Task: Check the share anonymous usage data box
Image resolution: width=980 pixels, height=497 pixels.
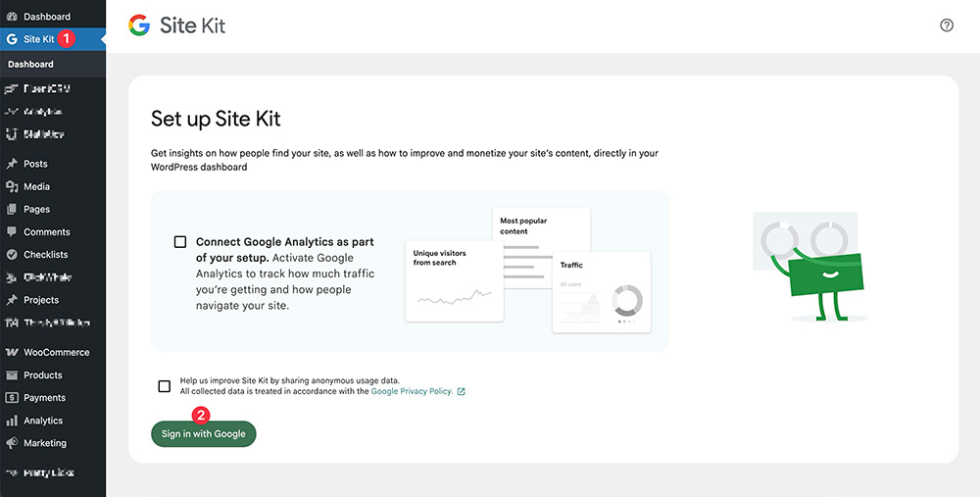Action: (x=165, y=386)
